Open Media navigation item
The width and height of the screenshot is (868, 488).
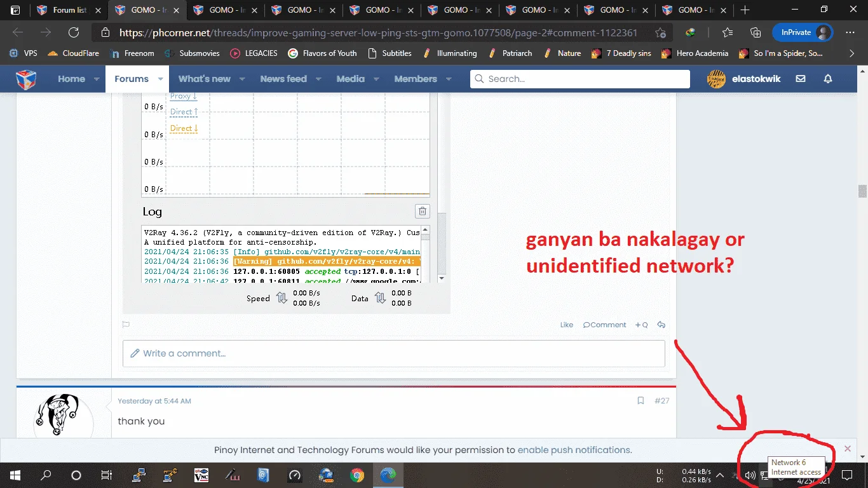[x=351, y=79]
